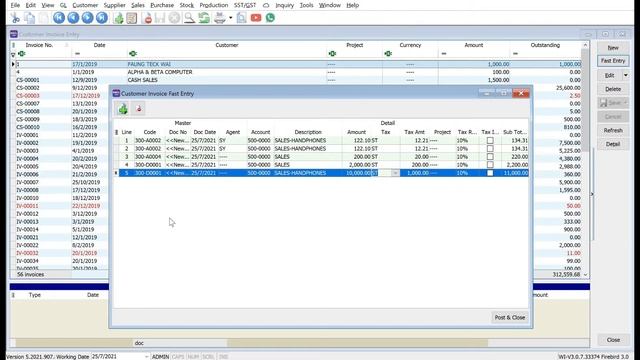Tick Tax Inclusive checkbox on line 5
Viewport: 640px width, 360px height.
490,173
